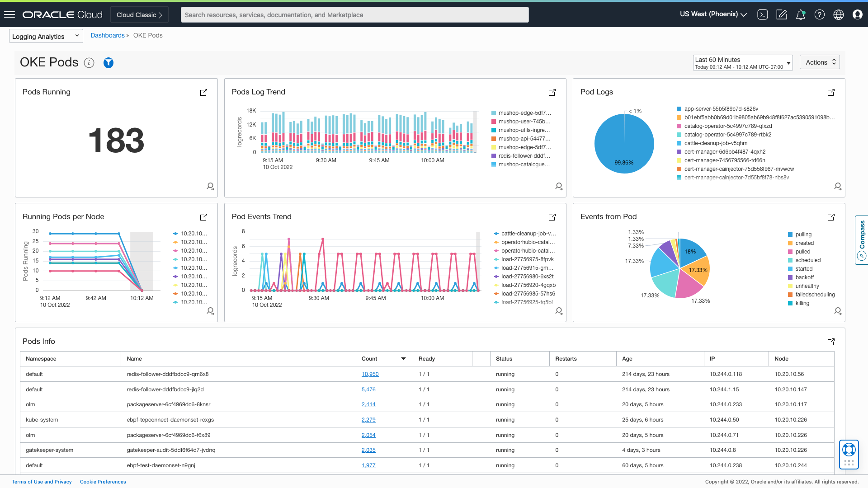Toggle the mushop-user legend series
Viewport: 868px width, 488px height.
(524, 122)
